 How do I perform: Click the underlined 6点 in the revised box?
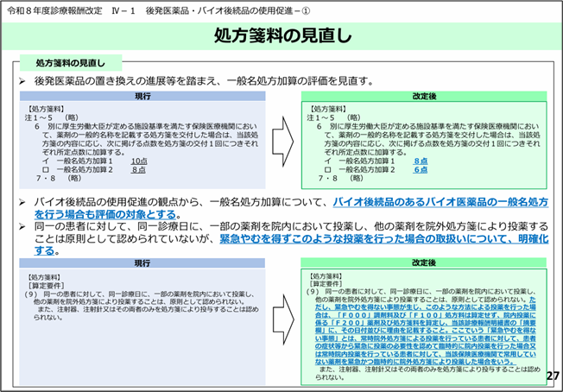(x=421, y=170)
